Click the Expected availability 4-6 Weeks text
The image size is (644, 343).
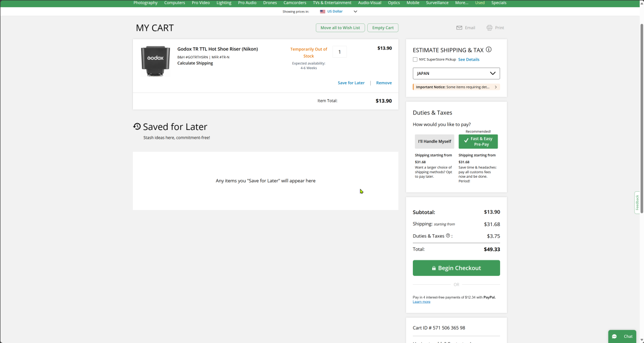tap(309, 65)
